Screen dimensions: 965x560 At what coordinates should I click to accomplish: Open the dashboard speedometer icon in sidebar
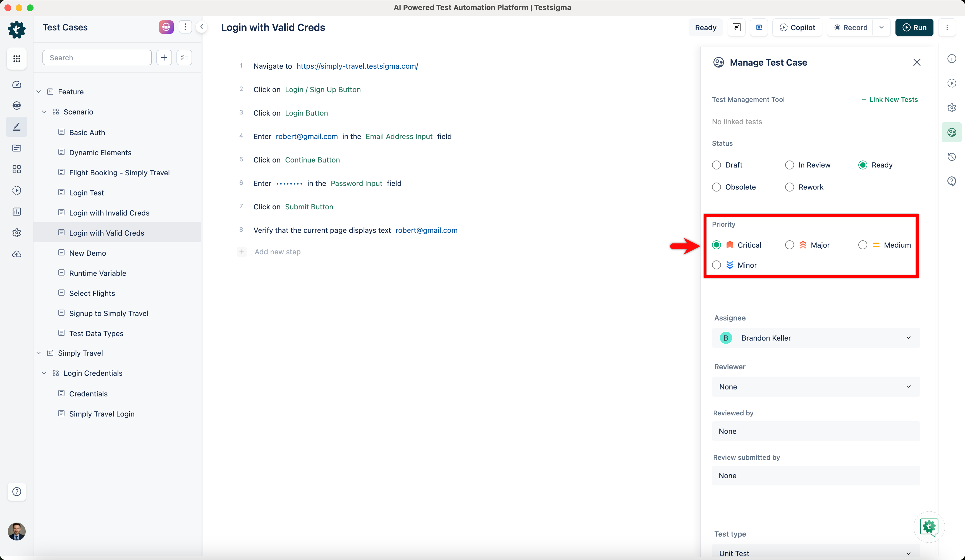pyautogui.click(x=17, y=85)
